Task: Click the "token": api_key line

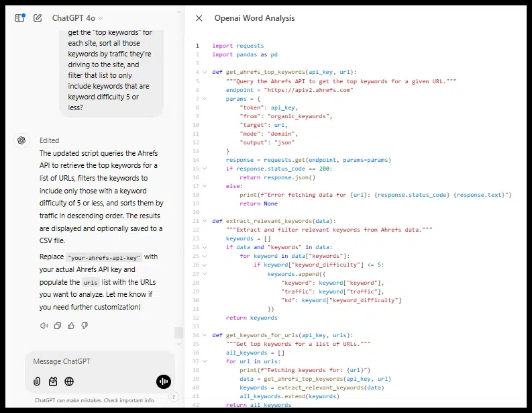Action: coord(269,107)
